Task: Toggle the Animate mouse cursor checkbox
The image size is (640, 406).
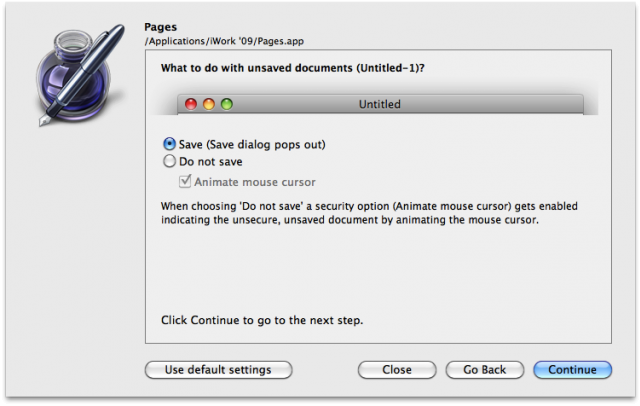Action: coord(185,181)
